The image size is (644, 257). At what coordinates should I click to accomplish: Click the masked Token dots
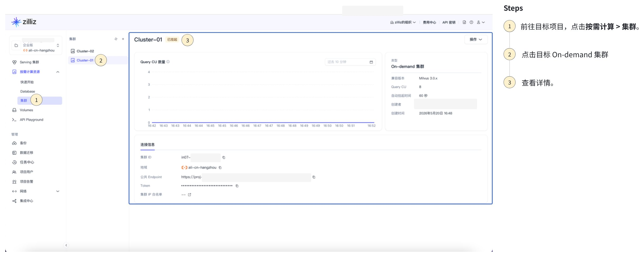pyautogui.click(x=207, y=186)
